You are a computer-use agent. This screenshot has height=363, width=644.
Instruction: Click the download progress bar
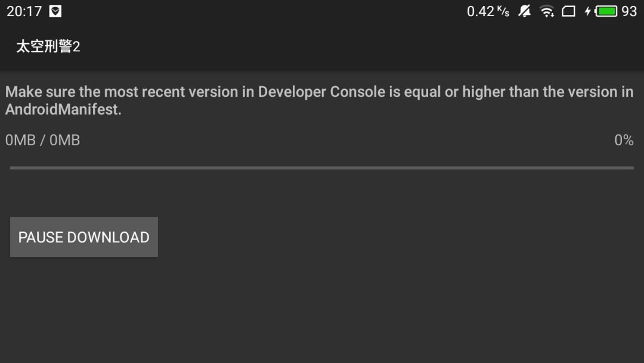[x=322, y=168]
